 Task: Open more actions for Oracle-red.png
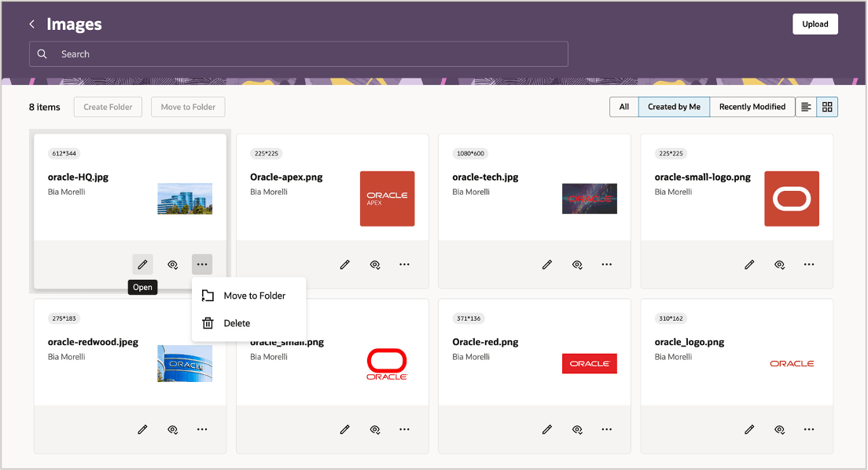coord(607,430)
